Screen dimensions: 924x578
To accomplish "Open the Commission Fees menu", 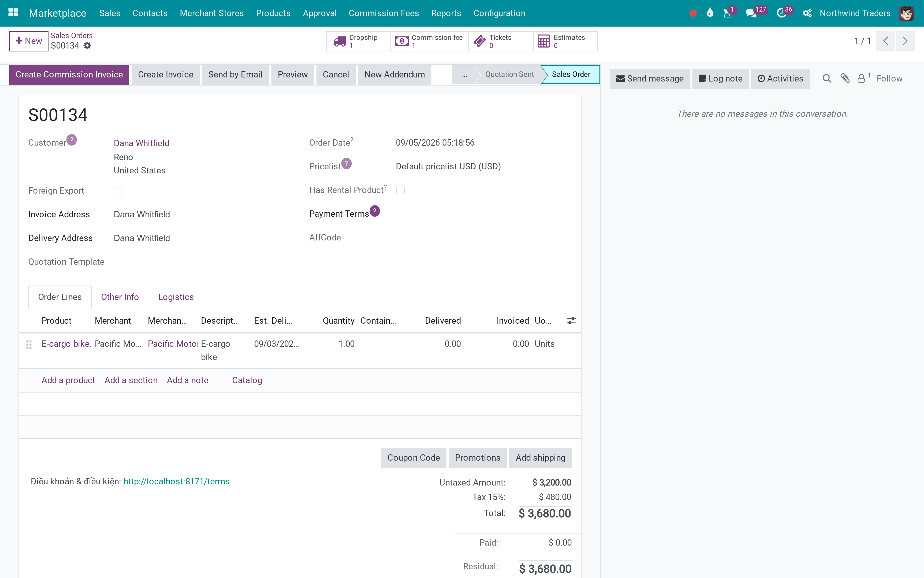I will [384, 13].
